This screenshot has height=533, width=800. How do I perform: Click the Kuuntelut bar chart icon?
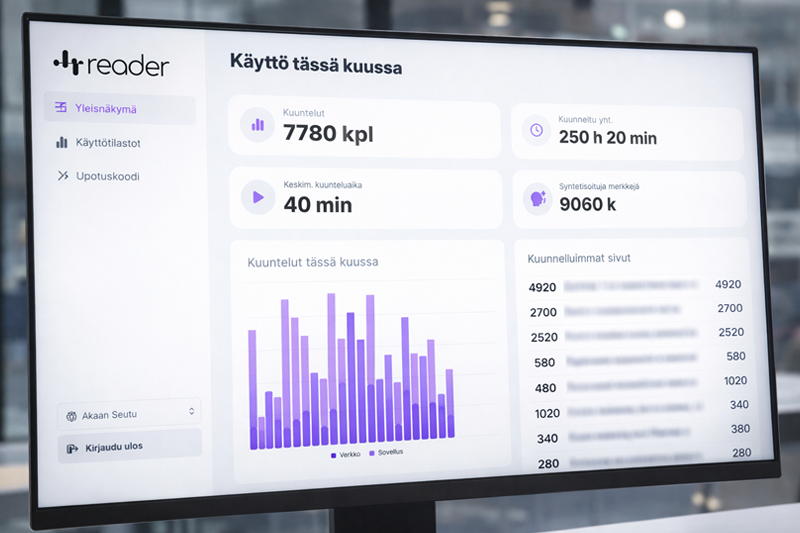(x=258, y=126)
